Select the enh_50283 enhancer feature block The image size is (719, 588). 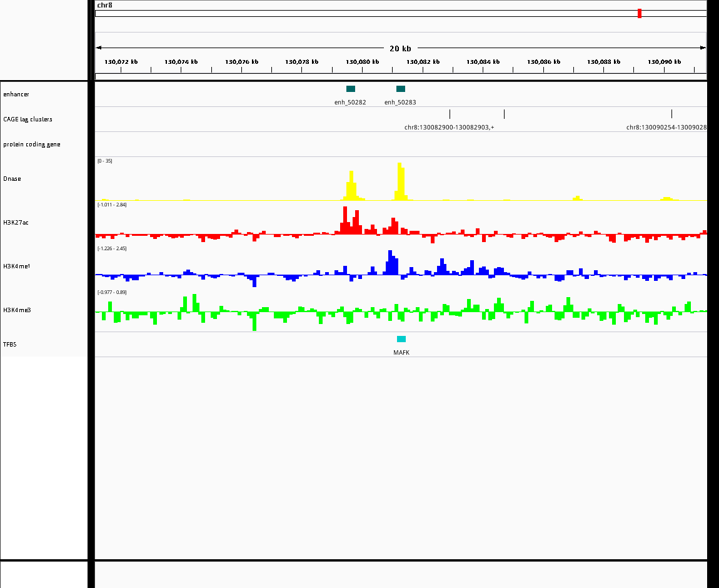coord(401,89)
